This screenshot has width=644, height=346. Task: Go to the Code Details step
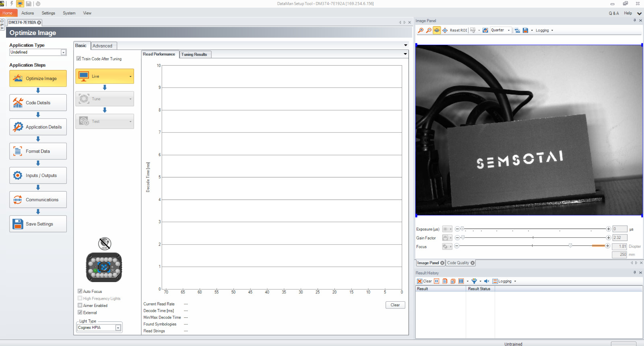pos(38,103)
